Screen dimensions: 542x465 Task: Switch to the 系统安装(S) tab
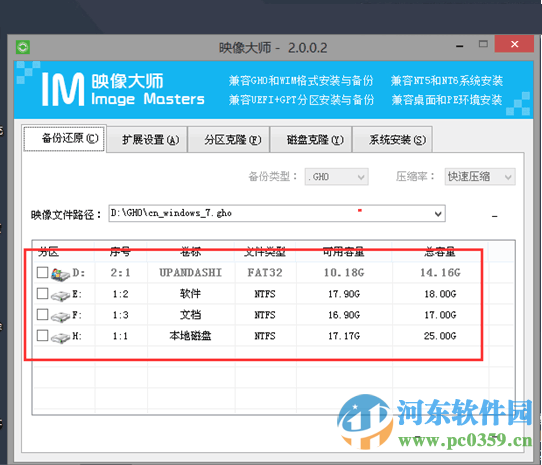393,140
